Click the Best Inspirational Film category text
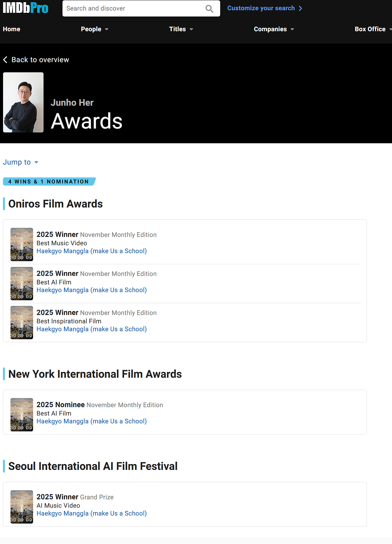 pyautogui.click(x=69, y=321)
